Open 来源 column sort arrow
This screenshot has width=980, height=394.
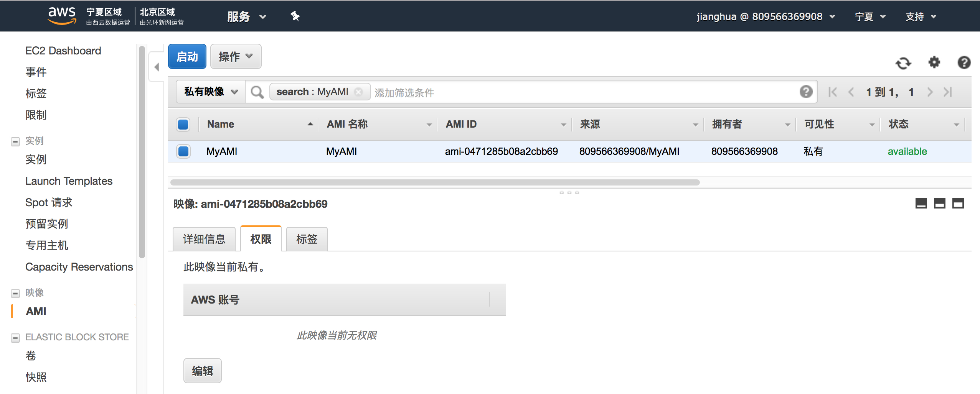pos(695,125)
